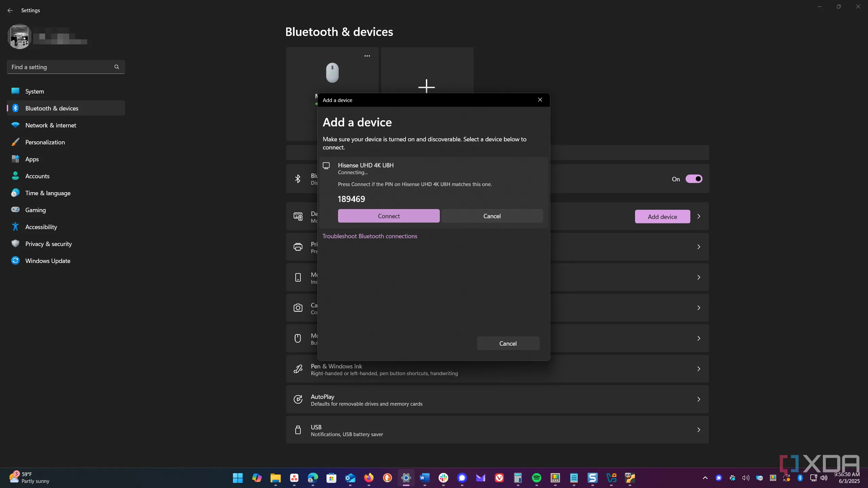Open the Windows Start menu
868x488 pixels.
[238, 478]
